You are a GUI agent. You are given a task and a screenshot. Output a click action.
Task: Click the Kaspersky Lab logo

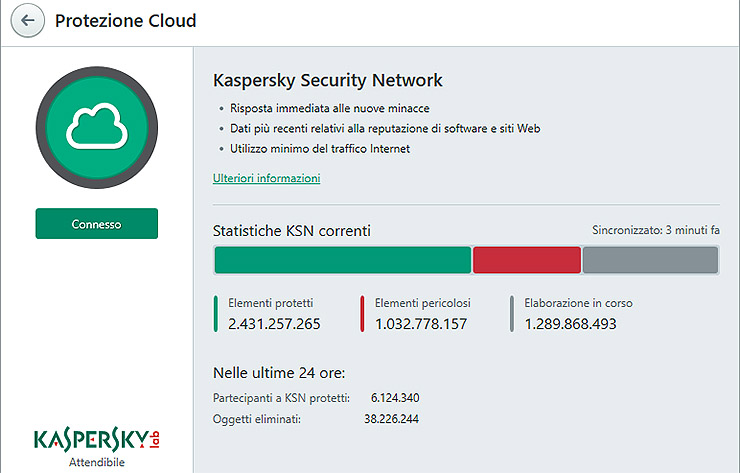pos(96,439)
